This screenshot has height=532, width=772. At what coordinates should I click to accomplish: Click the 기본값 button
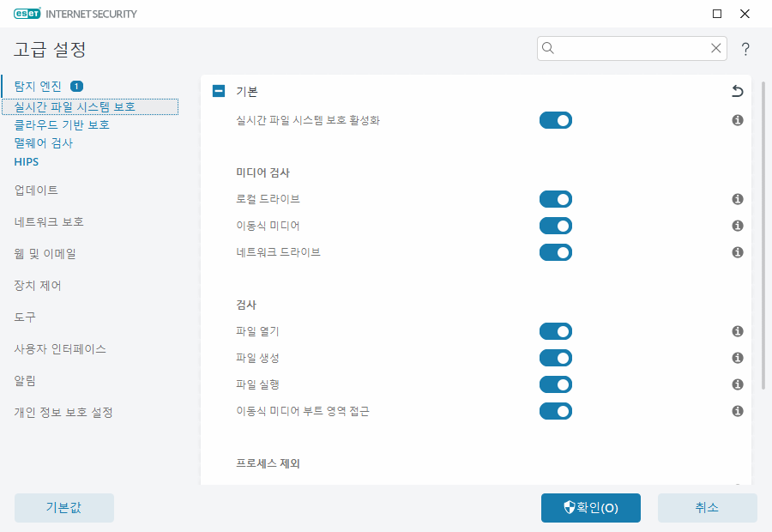63,507
